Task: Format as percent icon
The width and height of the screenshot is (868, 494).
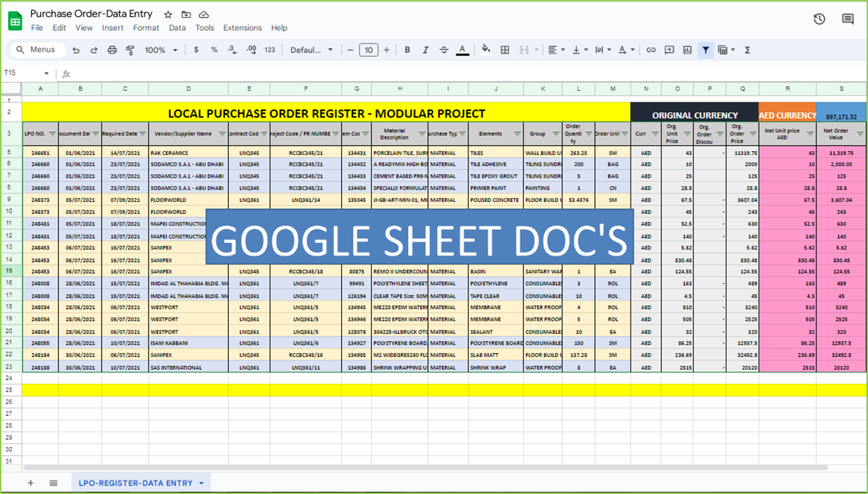Action: click(214, 50)
